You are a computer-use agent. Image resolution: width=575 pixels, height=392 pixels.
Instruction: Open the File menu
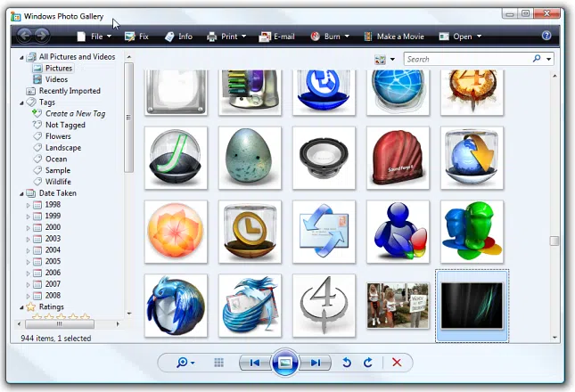tap(94, 37)
